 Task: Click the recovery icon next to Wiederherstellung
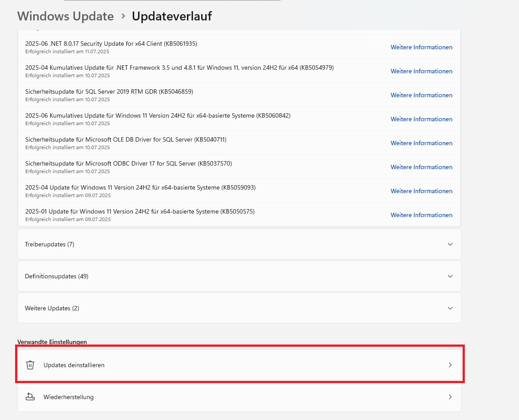(x=30, y=397)
